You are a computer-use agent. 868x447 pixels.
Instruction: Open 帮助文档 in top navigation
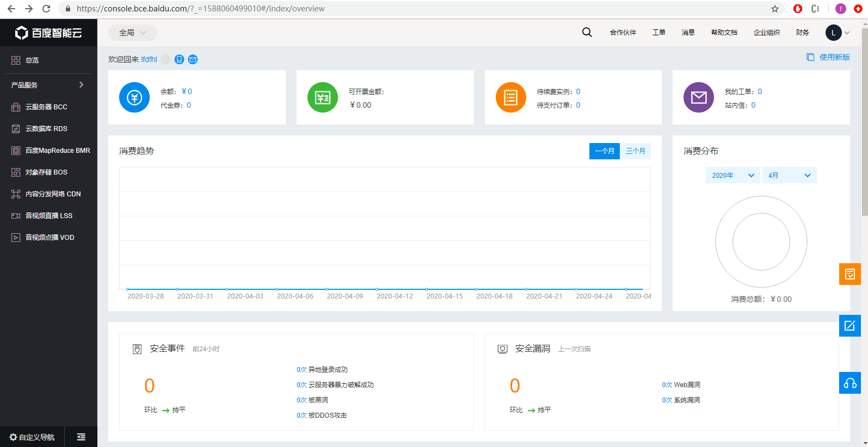coord(724,33)
